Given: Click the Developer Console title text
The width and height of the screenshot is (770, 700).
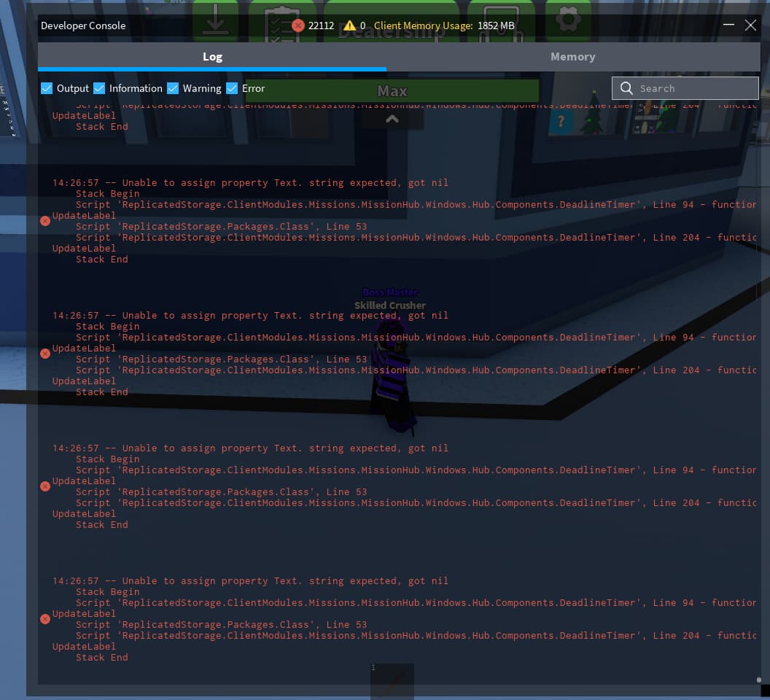Looking at the screenshot, I should pos(83,26).
